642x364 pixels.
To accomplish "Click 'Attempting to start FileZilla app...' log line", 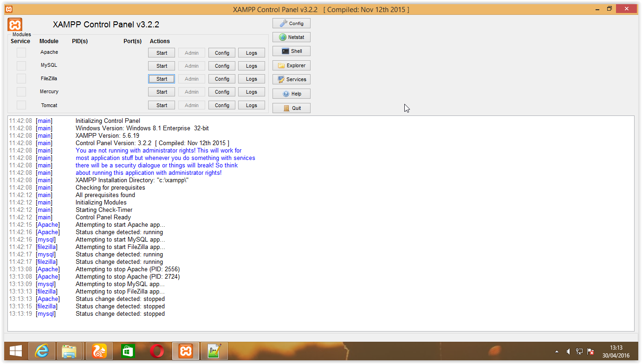I will (120, 247).
